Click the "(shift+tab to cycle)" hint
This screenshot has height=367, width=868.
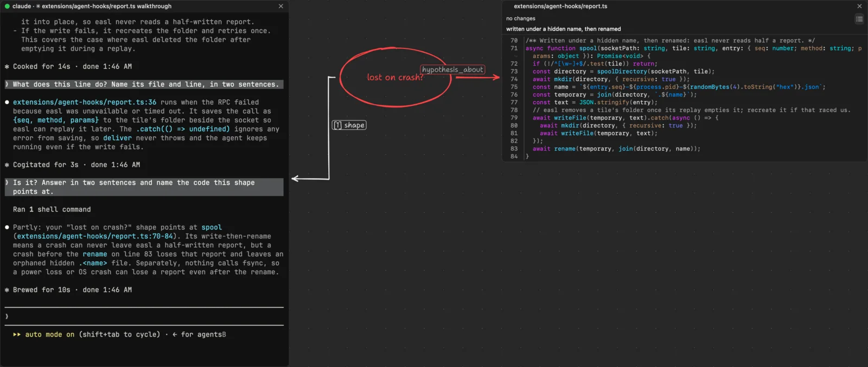point(119,335)
